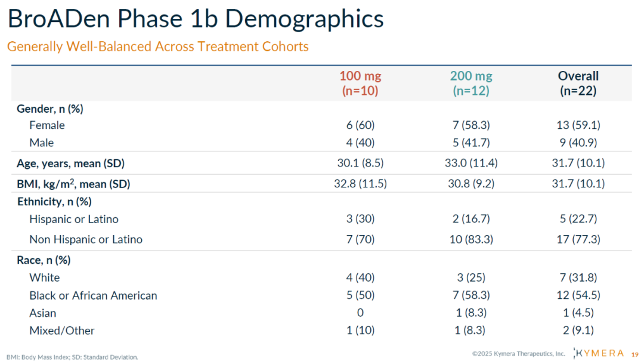Click the ©2025 Kymera Therapeutics copyright text

(x=518, y=354)
